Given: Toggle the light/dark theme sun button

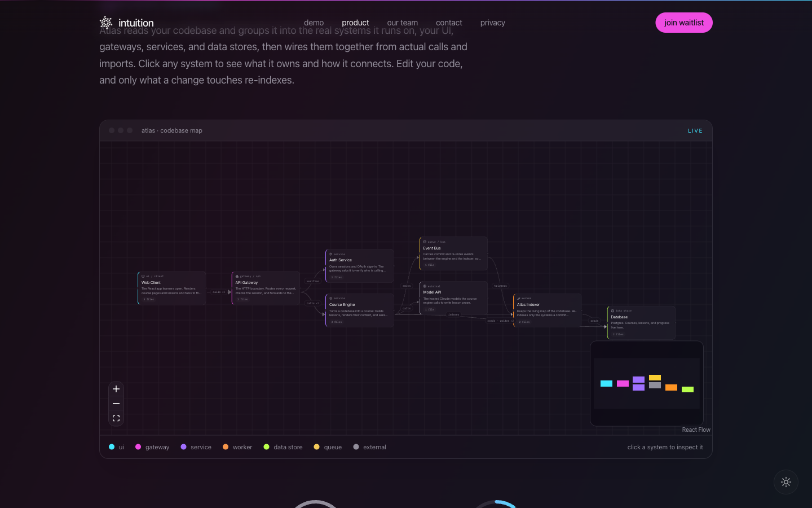Looking at the screenshot, I should coord(786,482).
